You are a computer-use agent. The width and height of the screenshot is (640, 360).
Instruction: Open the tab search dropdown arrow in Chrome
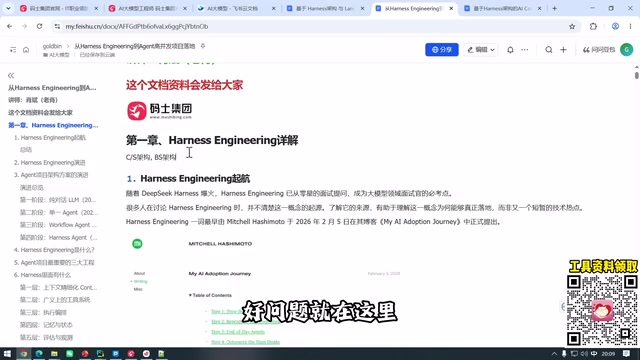click(x=8, y=8)
